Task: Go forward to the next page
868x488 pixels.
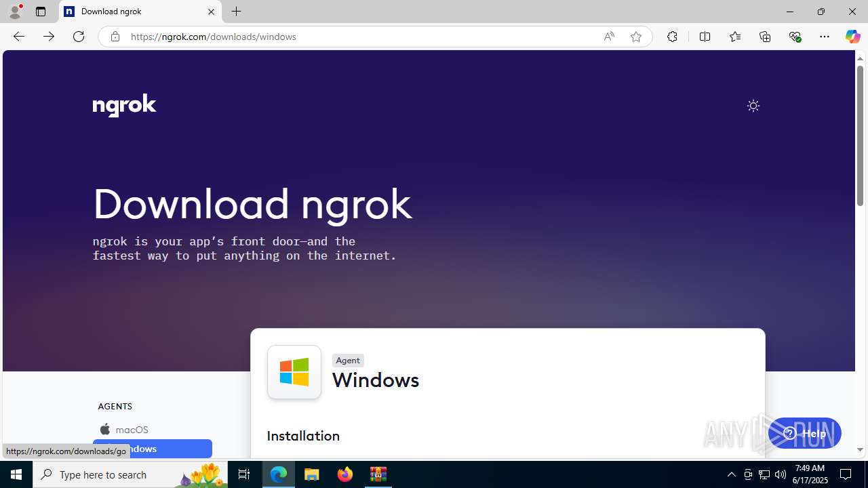Action: tap(49, 37)
